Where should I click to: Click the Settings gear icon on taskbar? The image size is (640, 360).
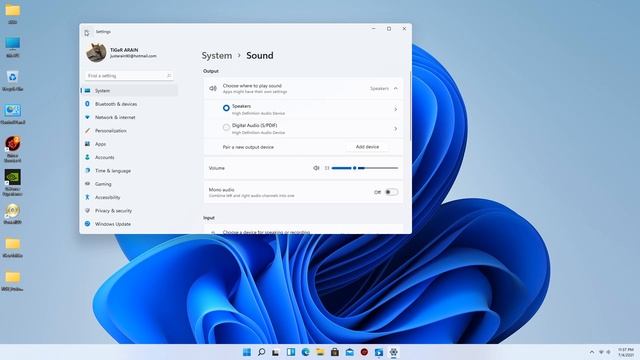[393, 352]
